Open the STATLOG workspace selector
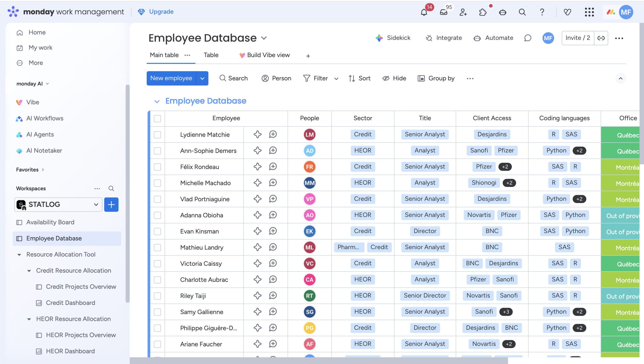644x364 pixels. (58, 205)
